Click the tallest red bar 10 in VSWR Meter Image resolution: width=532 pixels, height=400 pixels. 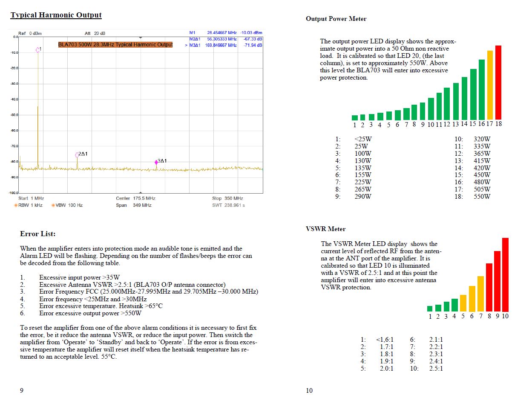[505, 274]
